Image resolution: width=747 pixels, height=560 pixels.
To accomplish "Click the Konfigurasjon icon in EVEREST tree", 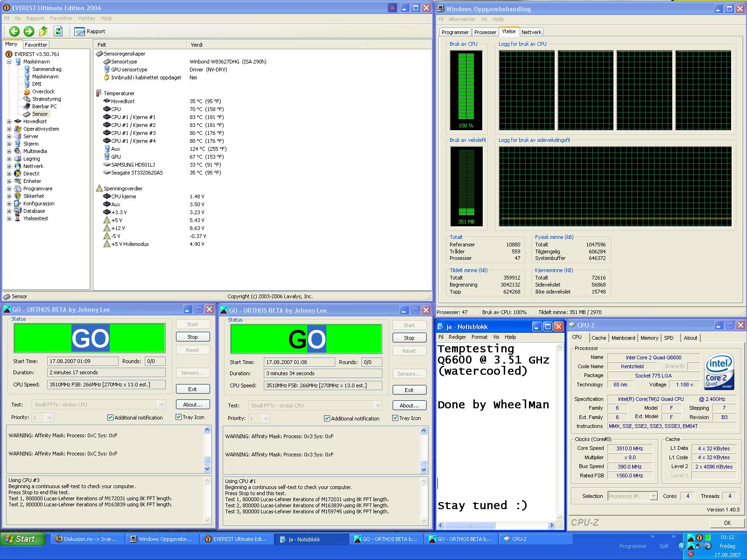I will (18, 203).
